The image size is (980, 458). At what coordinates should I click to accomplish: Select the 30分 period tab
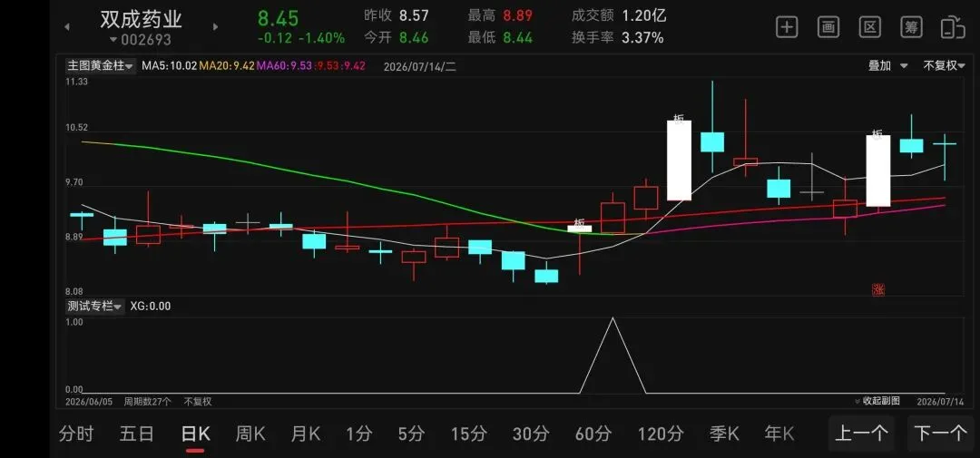(x=531, y=434)
